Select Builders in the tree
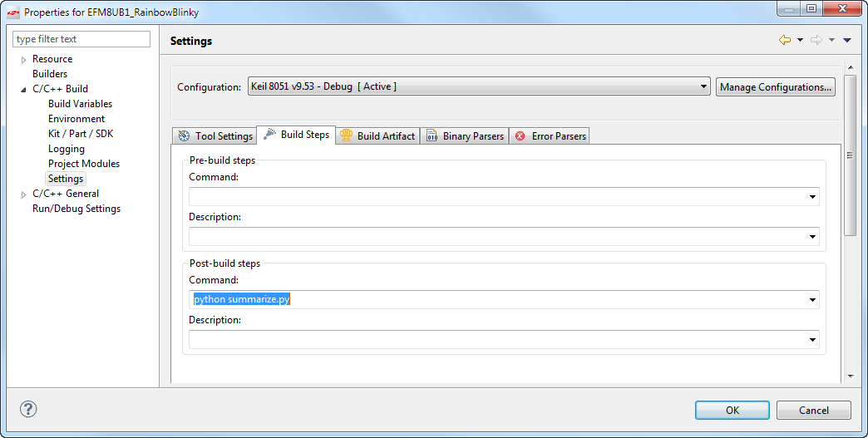The width and height of the screenshot is (868, 438). click(50, 73)
